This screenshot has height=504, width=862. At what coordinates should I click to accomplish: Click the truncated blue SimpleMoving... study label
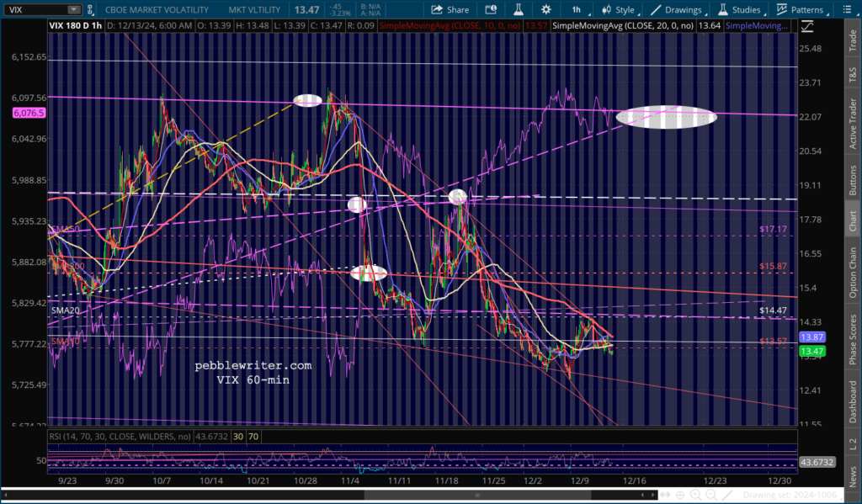(757, 26)
